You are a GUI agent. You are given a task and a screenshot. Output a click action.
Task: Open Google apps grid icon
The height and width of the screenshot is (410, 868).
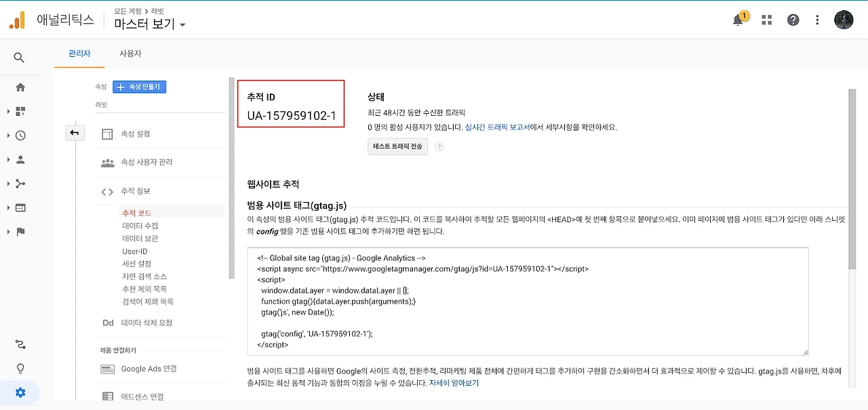pos(767,20)
